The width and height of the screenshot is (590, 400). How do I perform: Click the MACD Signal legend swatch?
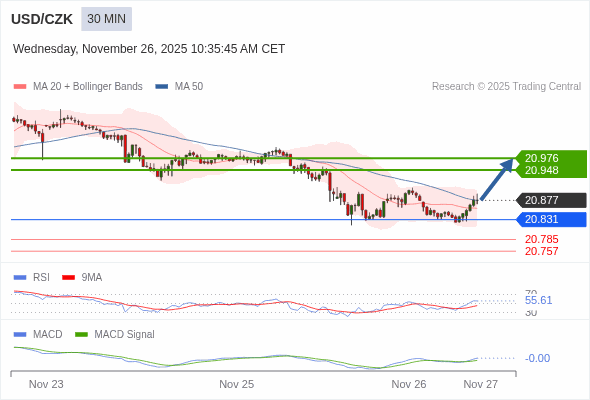81,335
